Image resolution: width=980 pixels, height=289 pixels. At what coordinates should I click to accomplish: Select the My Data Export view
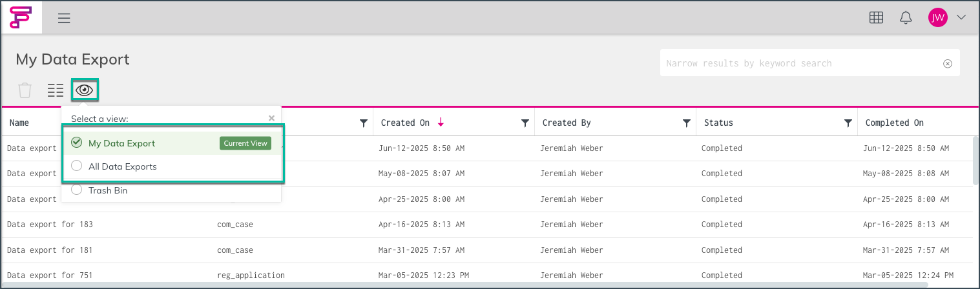pyautogui.click(x=121, y=143)
